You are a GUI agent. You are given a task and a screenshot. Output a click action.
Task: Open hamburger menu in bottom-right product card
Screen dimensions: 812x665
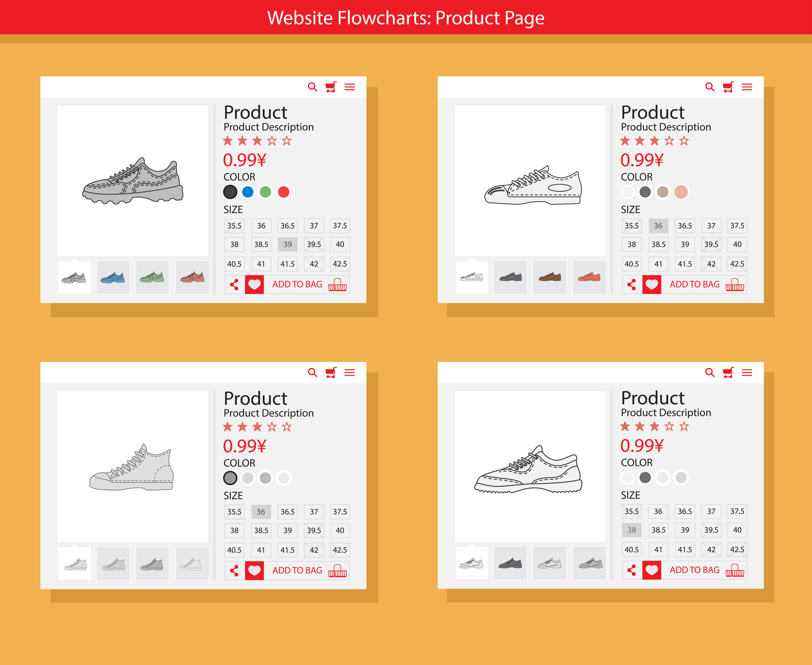(x=747, y=372)
